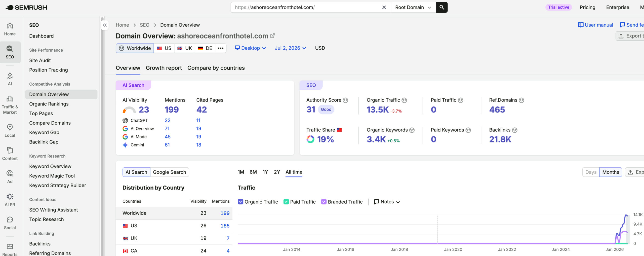Click Organic Keywords info globe icon
Image resolution: width=644 pixels, height=256 pixels.
click(x=412, y=130)
